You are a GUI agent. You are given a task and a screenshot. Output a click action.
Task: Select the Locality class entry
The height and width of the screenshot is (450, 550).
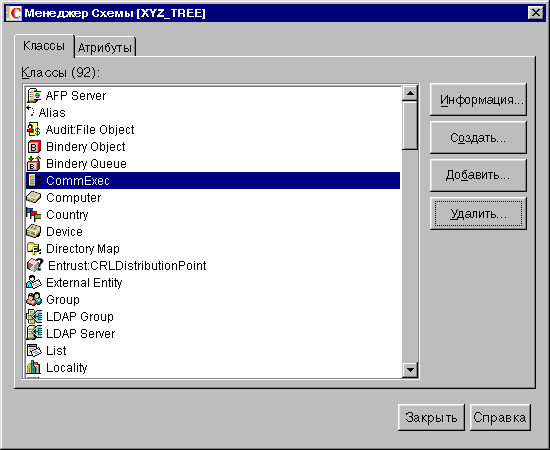click(213, 368)
